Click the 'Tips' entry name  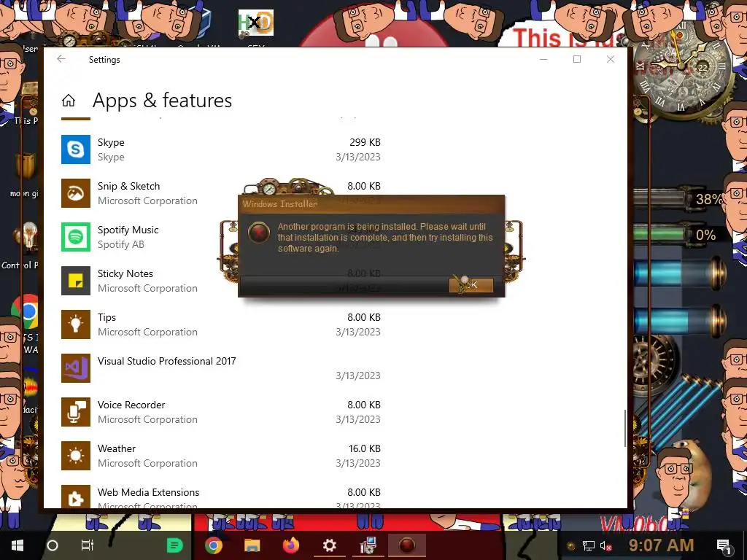(x=107, y=318)
